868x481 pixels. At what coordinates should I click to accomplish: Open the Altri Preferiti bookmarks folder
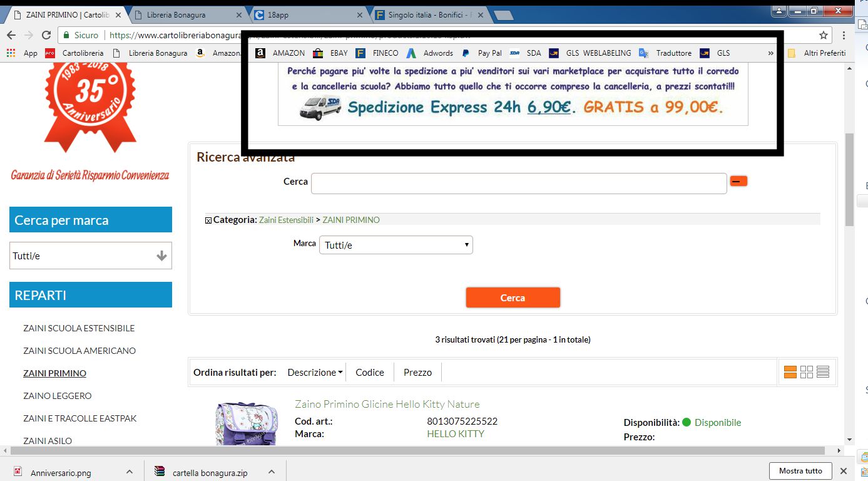click(x=817, y=53)
